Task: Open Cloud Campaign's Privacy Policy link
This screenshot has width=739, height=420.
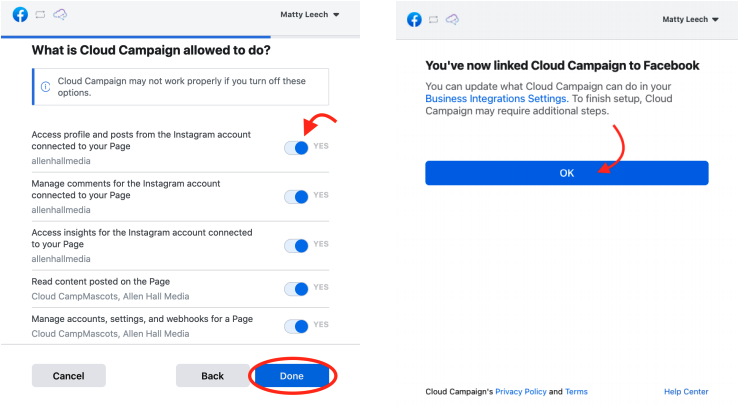Action: (521, 392)
